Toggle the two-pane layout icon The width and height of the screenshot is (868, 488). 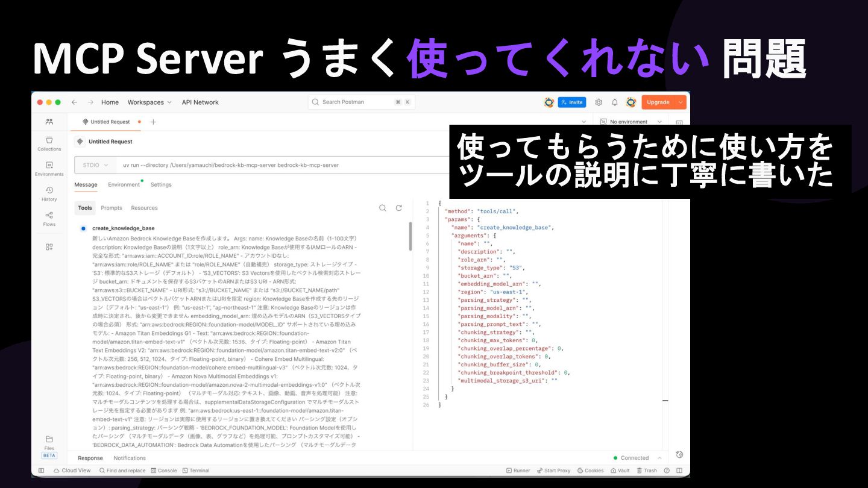pyautogui.click(x=679, y=471)
